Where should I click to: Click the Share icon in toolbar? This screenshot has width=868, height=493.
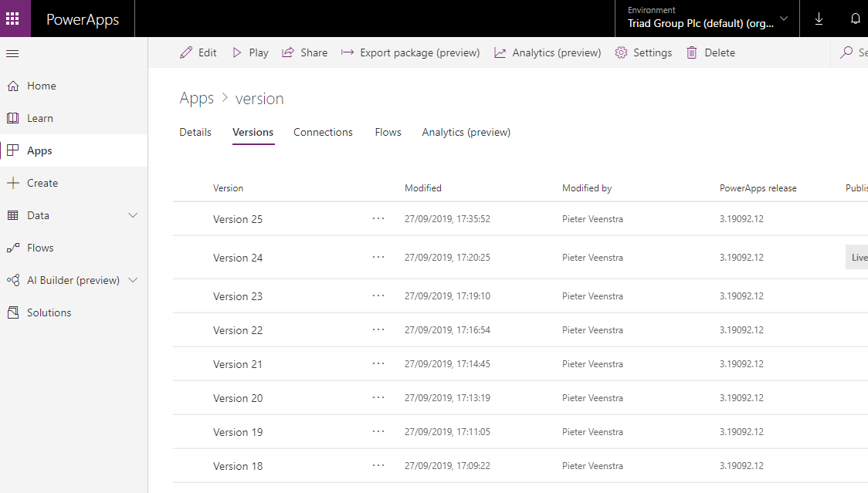(288, 52)
